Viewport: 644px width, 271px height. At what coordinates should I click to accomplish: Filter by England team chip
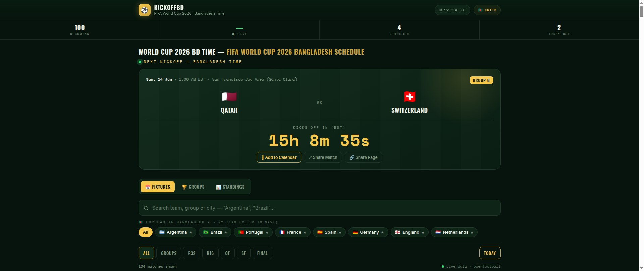(x=410, y=232)
